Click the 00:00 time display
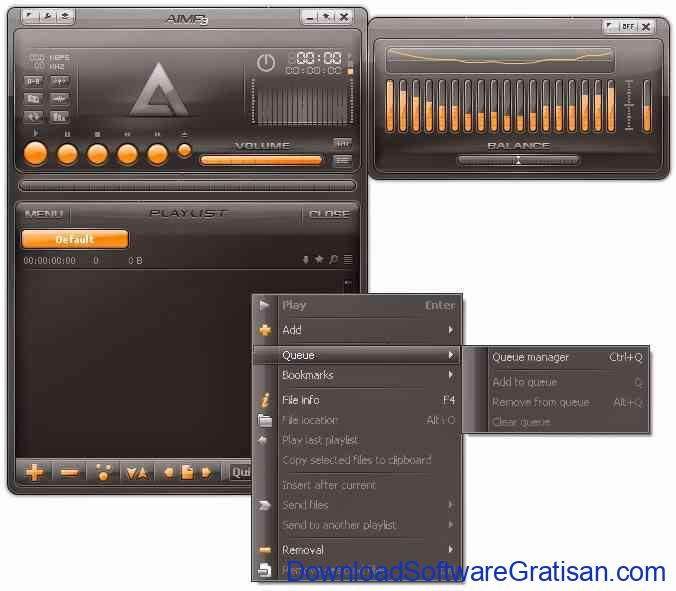Viewport: 676px width, 591px height. point(319,58)
